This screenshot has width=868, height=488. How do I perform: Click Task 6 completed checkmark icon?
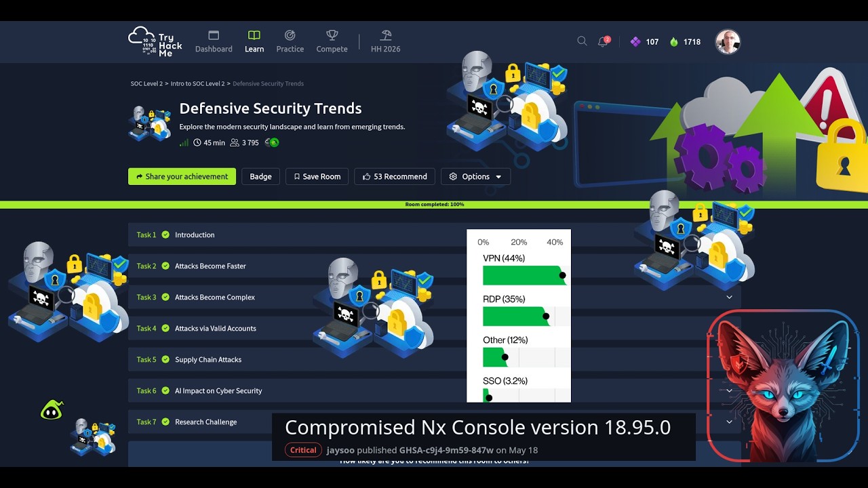coord(165,391)
